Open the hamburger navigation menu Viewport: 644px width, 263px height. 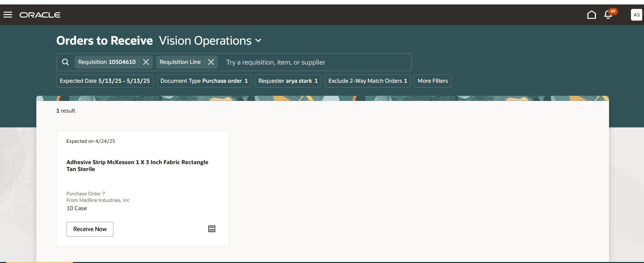(x=8, y=15)
